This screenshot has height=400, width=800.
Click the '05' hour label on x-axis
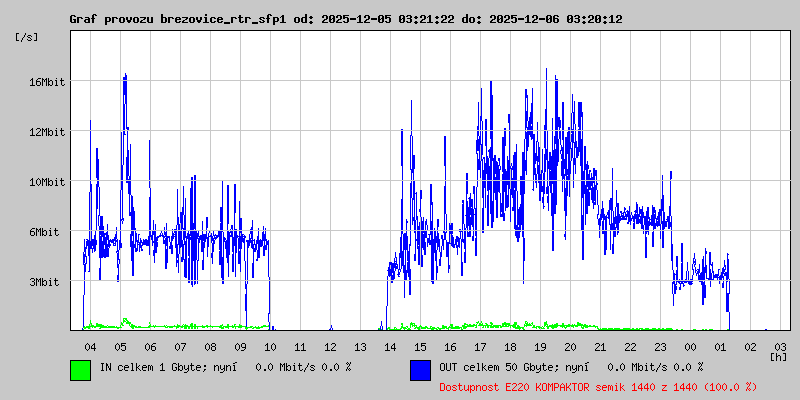[x=120, y=347]
